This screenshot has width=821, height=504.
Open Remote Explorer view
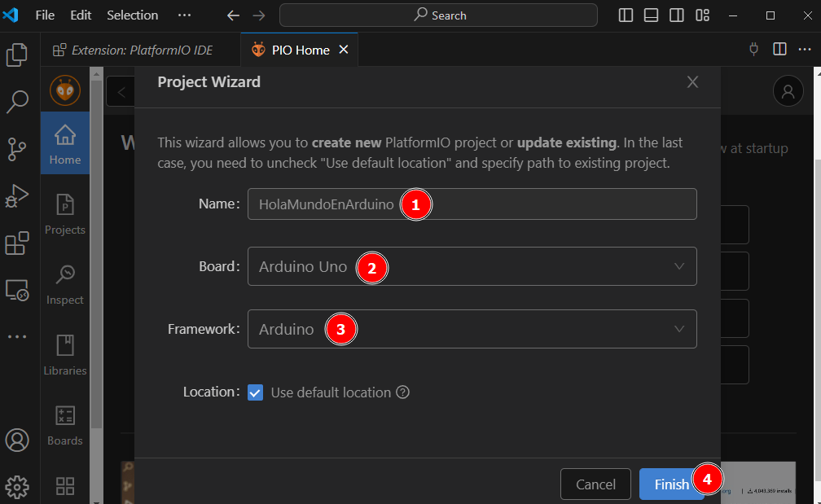(17, 290)
